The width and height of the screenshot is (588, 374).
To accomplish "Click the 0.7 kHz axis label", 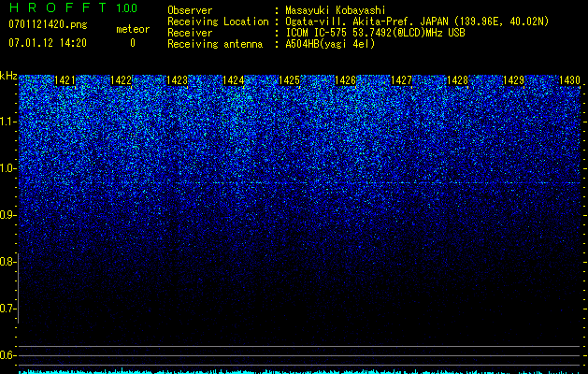I will click(7, 309).
